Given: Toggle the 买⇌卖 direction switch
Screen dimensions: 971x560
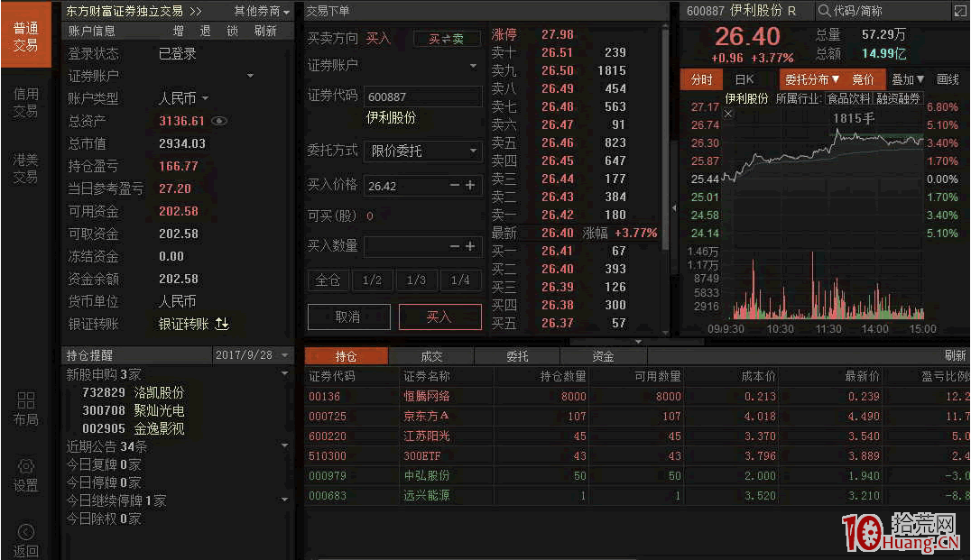Looking at the screenshot, I should [x=447, y=39].
